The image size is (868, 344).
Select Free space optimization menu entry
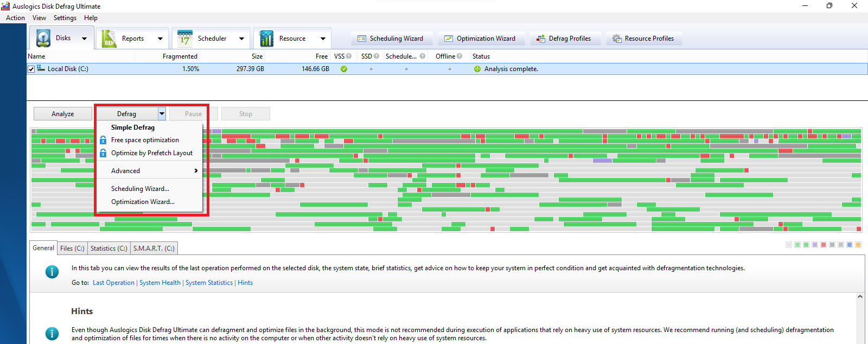[145, 140]
